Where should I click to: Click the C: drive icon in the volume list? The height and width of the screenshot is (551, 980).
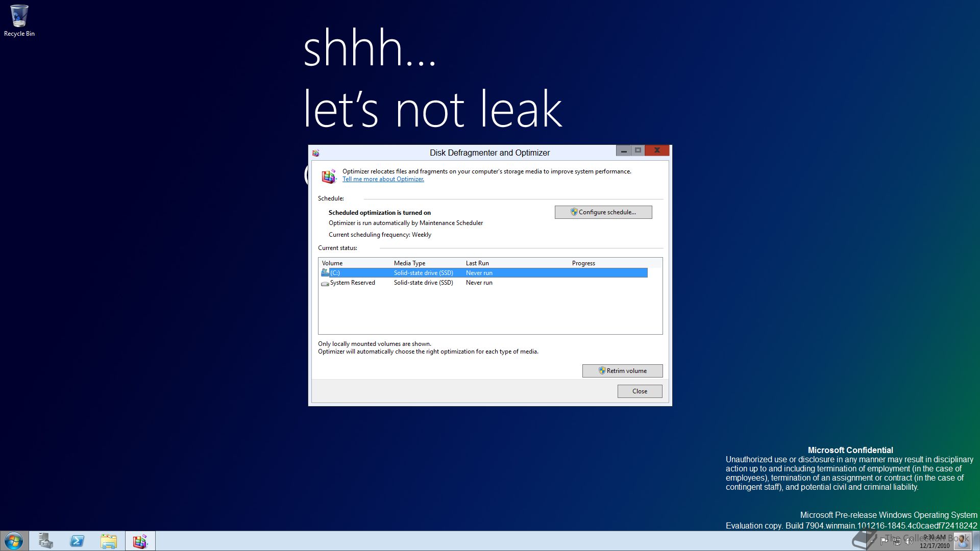tap(325, 273)
